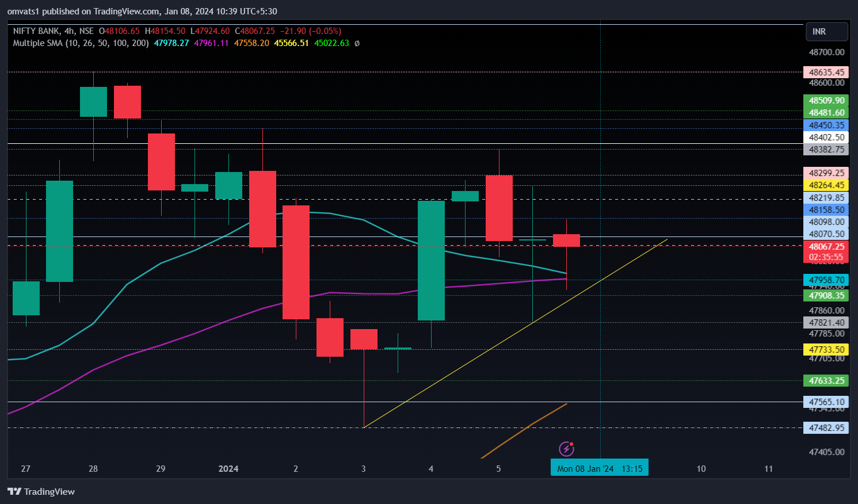Click date 28 on the time axis
858x504 pixels.
[93, 469]
